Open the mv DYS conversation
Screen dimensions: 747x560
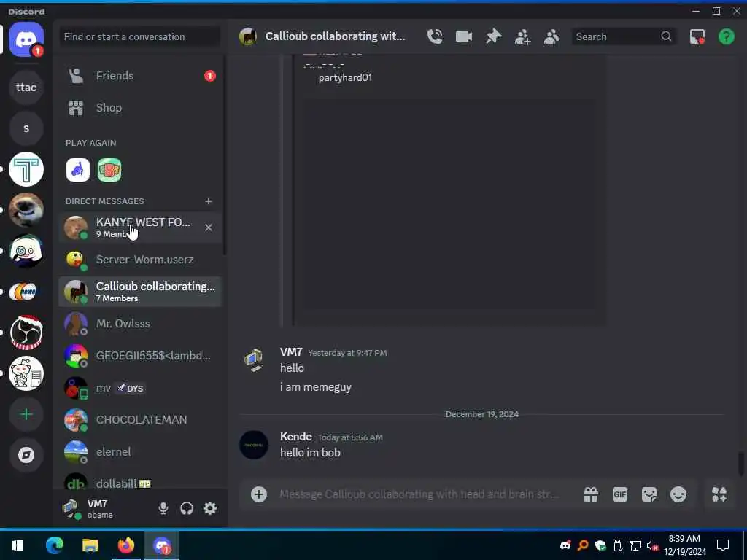(140, 388)
